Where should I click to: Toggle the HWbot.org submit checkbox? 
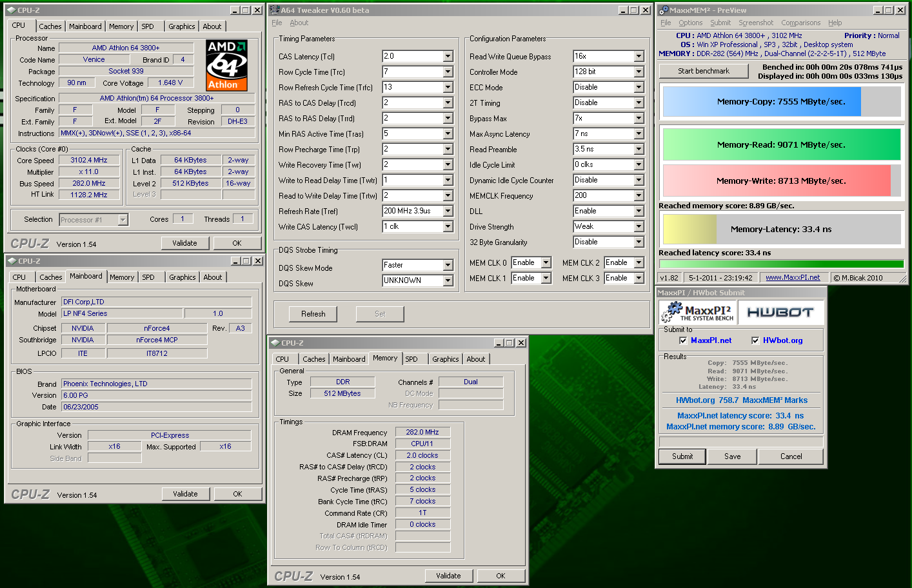(x=755, y=340)
